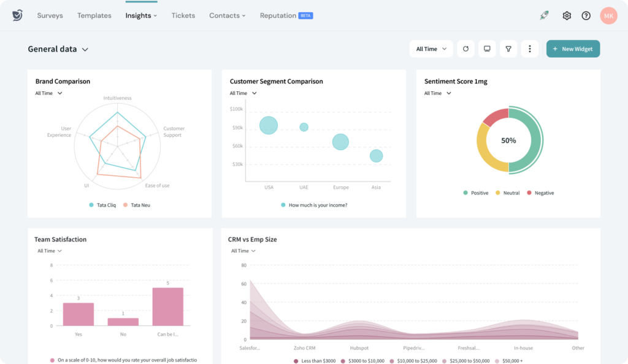The height and width of the screenshot is (364, 628).
Task: Open the settings gear icon
Action: [567, 15]
